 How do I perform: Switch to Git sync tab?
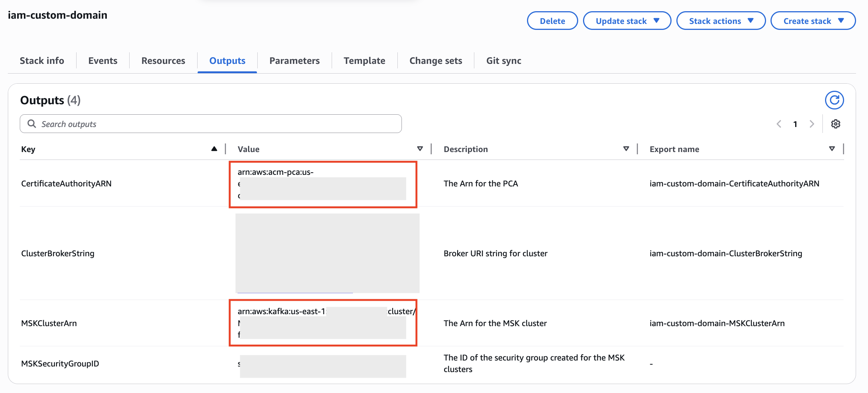click(x=503, y=61)
